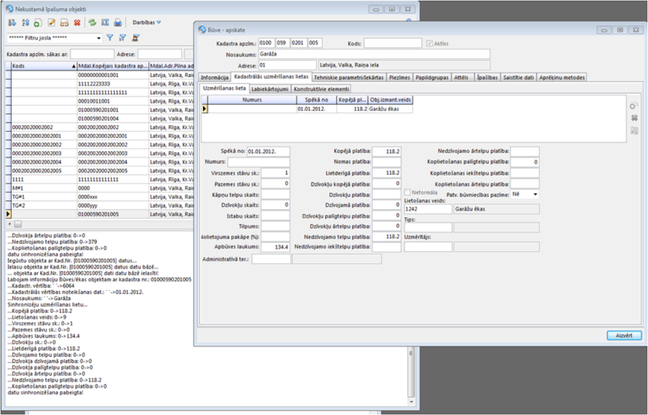Select the Konstruktīvie elementi sub-tab
Viewport: 648px width, 415px height.
pyautogui.click(x=322, y=89)
